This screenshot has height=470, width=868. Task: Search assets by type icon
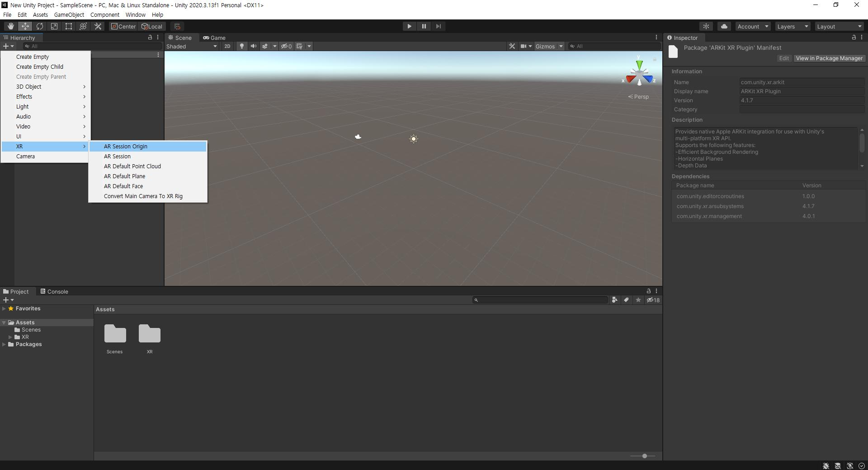[x=614, y=300]
